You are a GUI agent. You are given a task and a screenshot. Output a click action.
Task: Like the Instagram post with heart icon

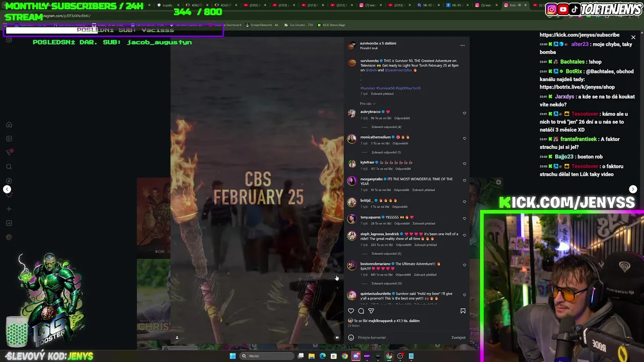[351, 311]
